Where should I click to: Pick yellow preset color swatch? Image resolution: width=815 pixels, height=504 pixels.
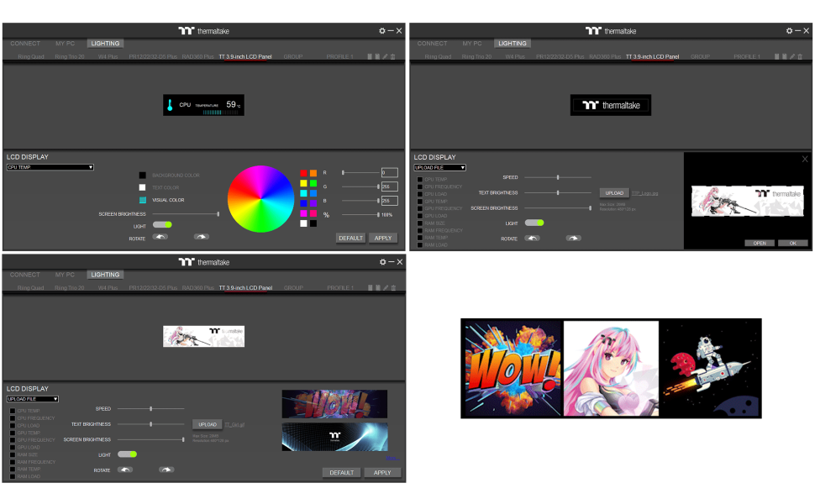303,183
